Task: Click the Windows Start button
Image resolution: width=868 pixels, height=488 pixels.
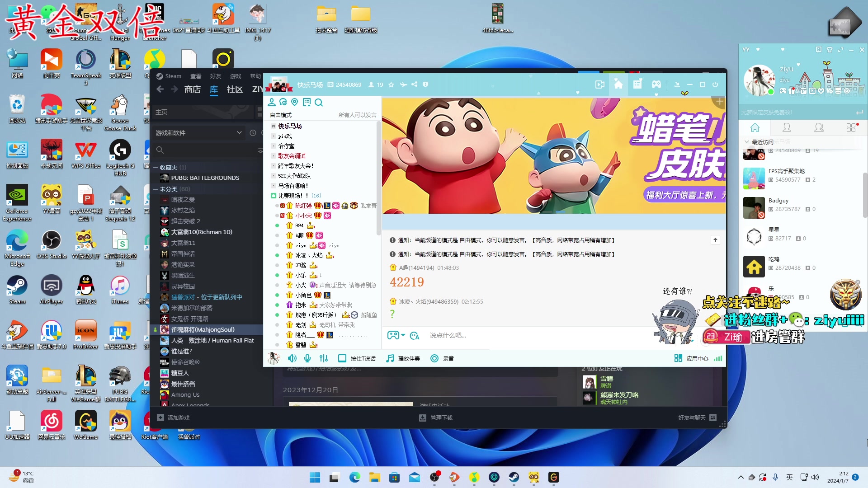Action: coord(315,477)
